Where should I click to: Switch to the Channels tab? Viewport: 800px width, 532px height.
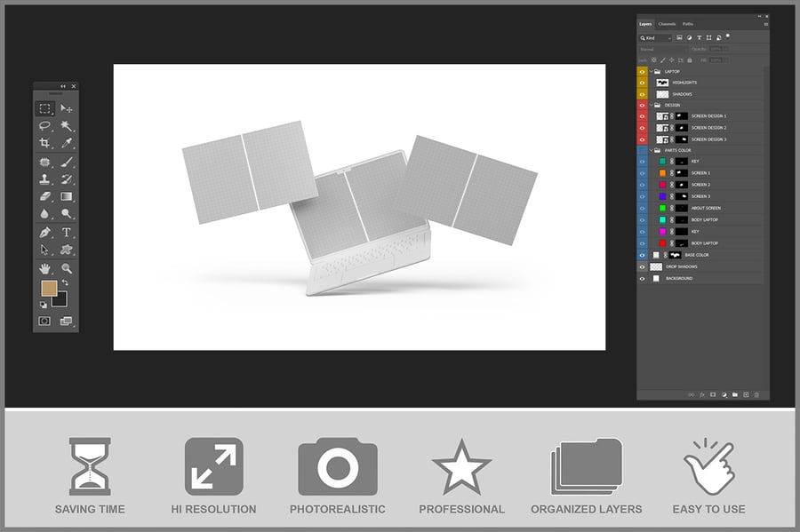667,24
